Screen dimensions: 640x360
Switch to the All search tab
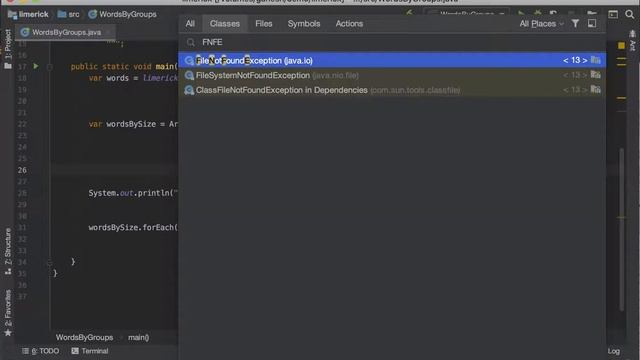point(190,24)
